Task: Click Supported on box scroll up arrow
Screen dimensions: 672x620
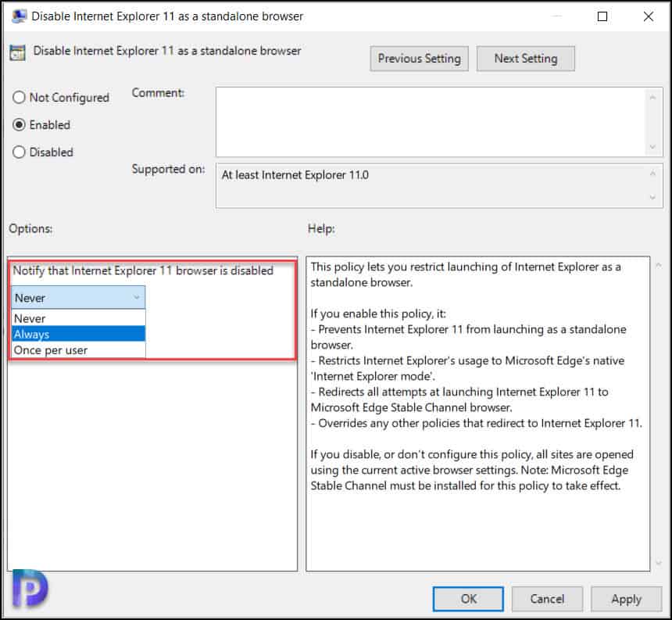Action: (652, 174)
